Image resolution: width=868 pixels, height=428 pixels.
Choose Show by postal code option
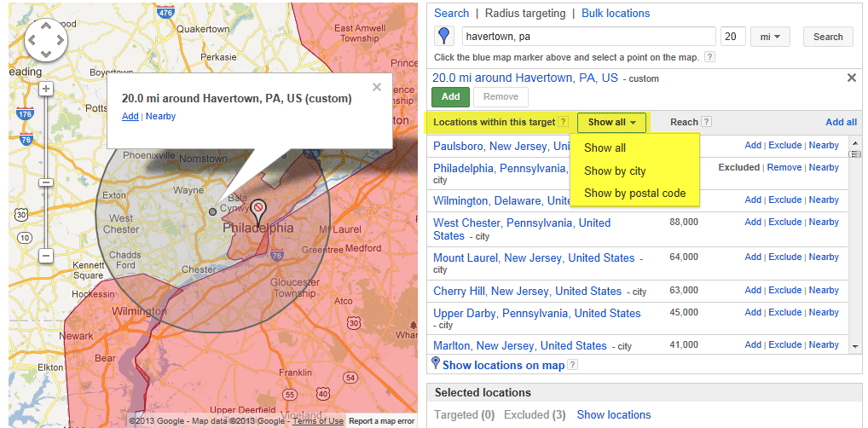coord(635,194)
